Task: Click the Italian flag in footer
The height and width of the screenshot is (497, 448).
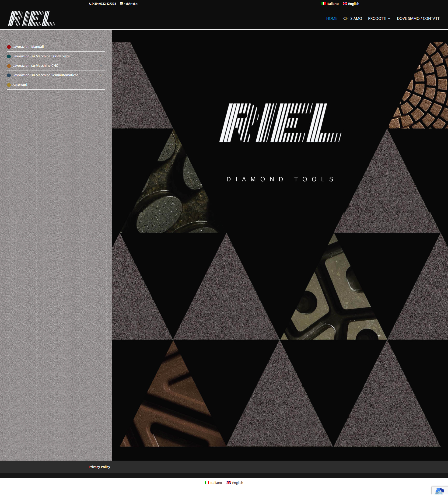Action: [207, 483]
